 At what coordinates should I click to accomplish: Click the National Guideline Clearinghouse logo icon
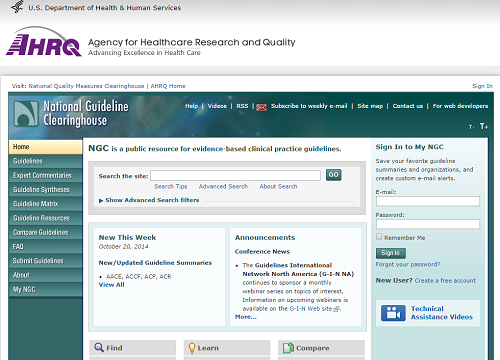26,114
